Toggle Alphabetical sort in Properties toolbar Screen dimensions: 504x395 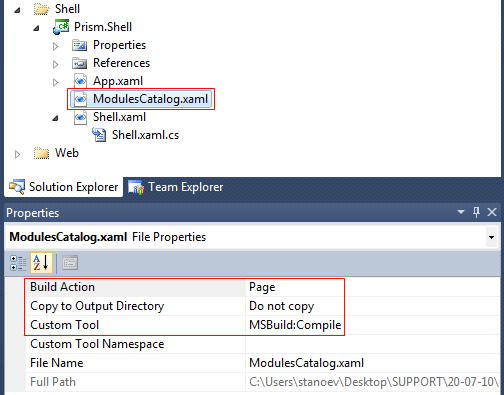point(41,263)
